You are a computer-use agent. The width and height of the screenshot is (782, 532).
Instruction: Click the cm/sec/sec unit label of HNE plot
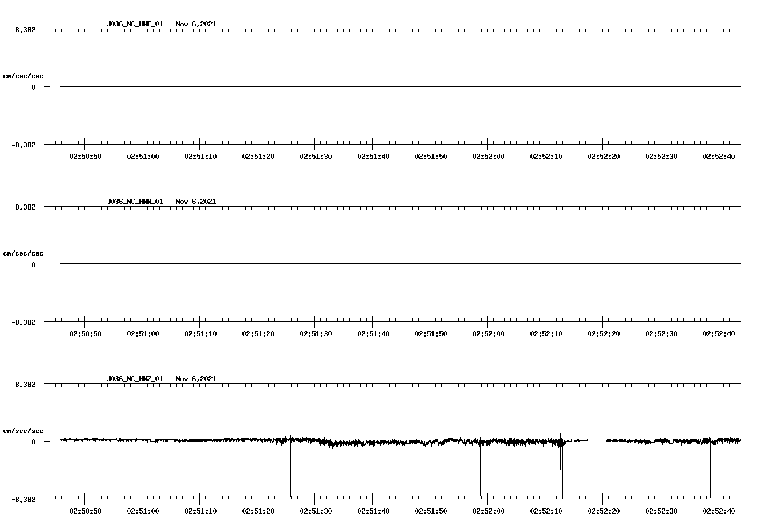(24, 76)
